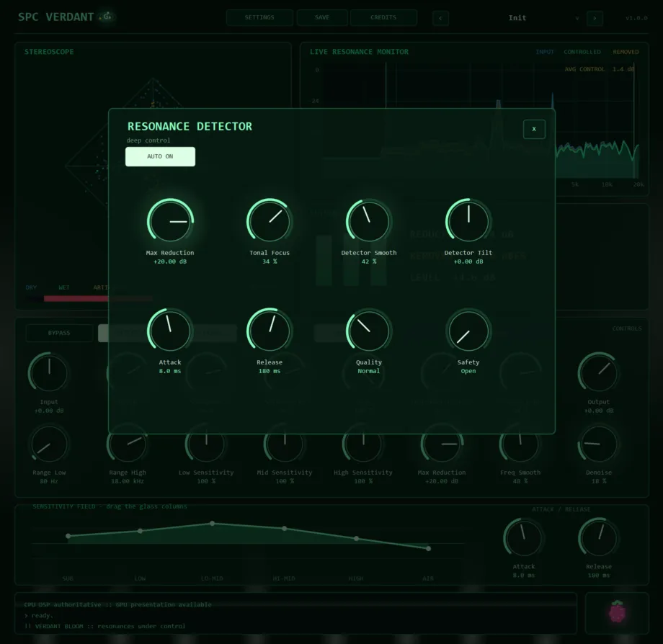Open the Init preset dropdown
This screenshot has height=644, width=663.
click(517, 18)
